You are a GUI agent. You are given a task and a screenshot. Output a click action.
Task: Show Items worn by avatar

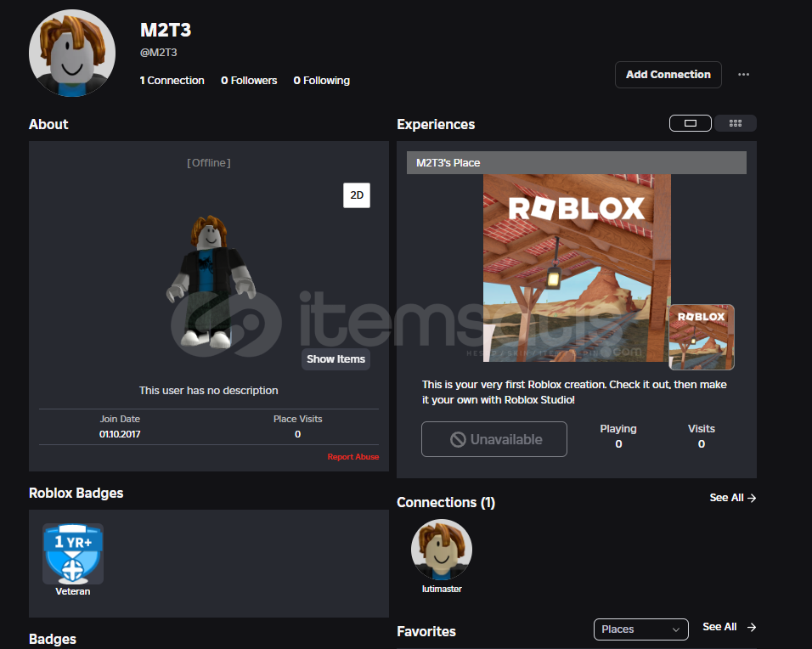click(x=336, y=359)
